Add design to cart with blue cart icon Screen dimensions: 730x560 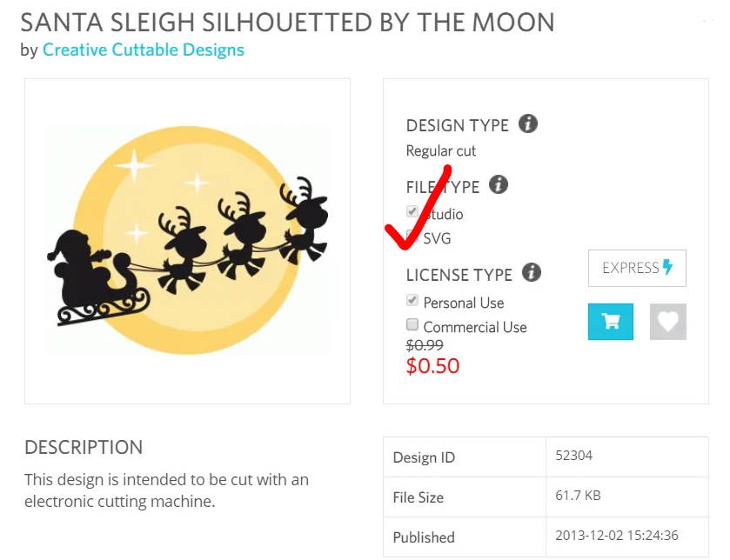tap(610, 322)
